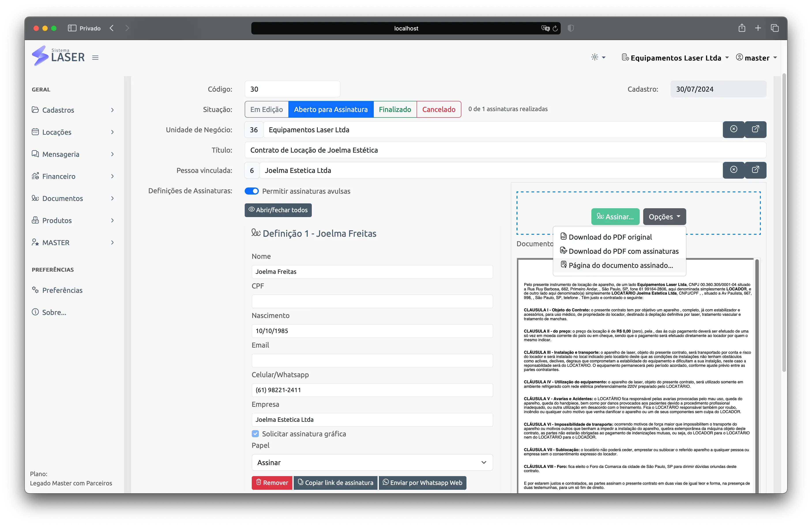Expand the Cadastros chevron
This screenshot has height=526, width=812.
112,110
